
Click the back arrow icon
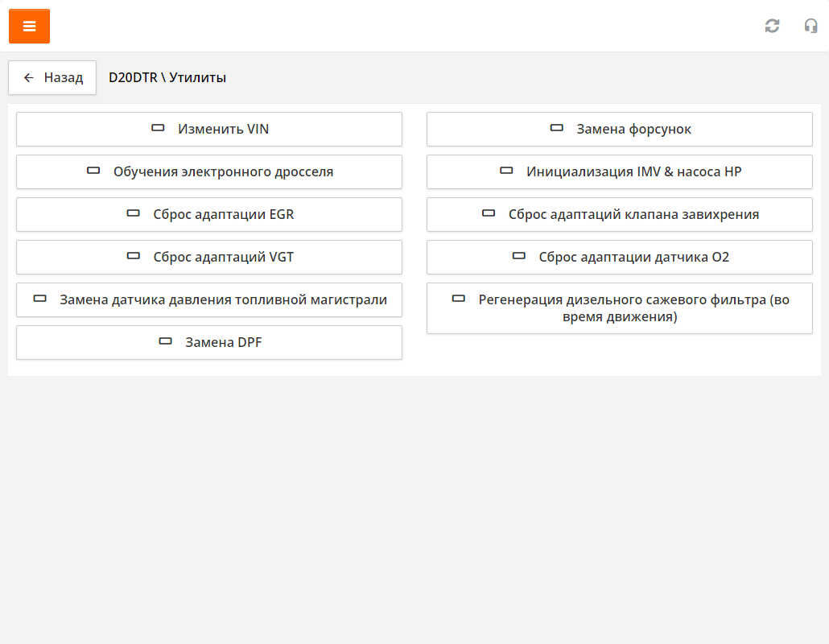pyautogui.click(x=29, y=78)
